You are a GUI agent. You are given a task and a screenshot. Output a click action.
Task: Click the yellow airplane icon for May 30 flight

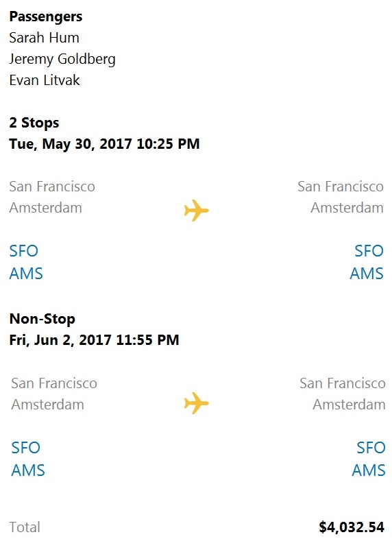[196, 210]
